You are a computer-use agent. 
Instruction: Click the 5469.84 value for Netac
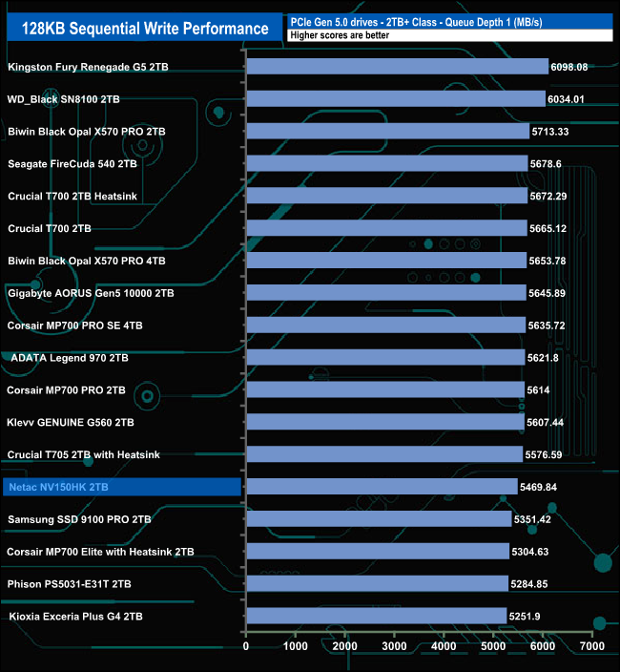tap(538, 487)
